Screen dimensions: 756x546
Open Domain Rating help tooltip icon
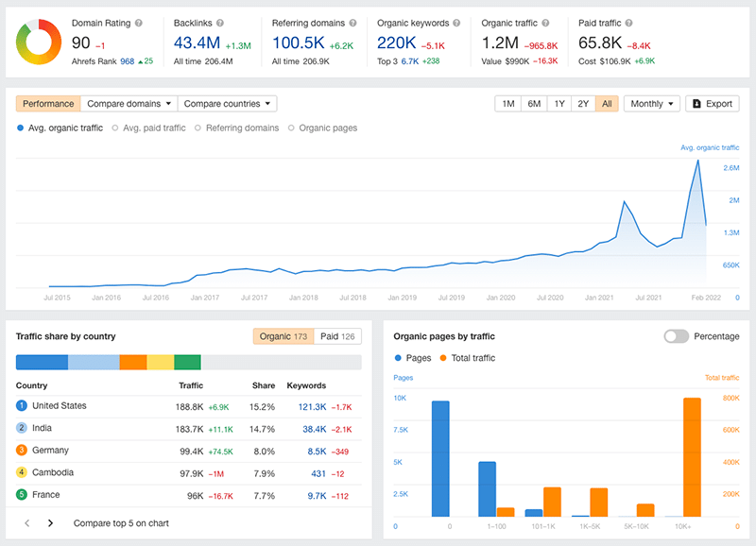point(138,23)
